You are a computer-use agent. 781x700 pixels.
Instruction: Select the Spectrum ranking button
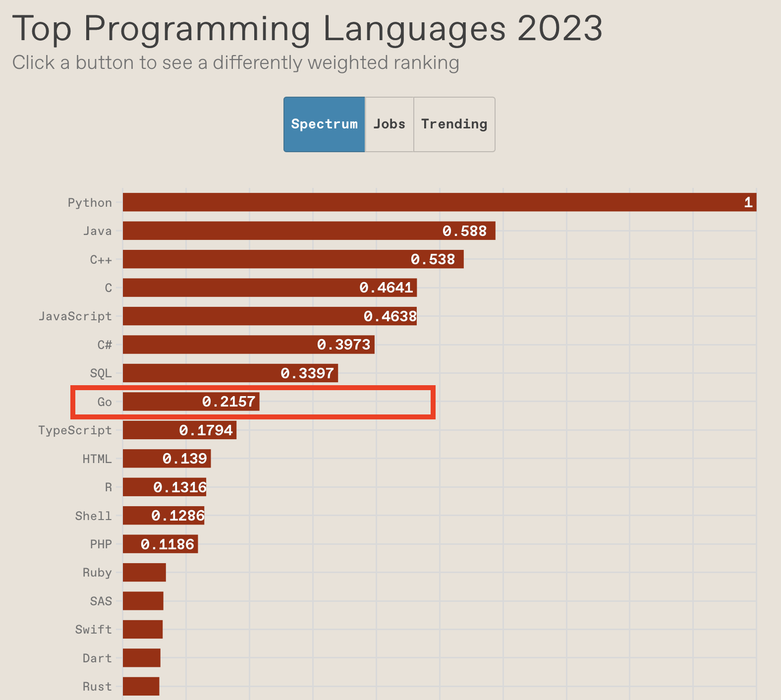(324, 124)
